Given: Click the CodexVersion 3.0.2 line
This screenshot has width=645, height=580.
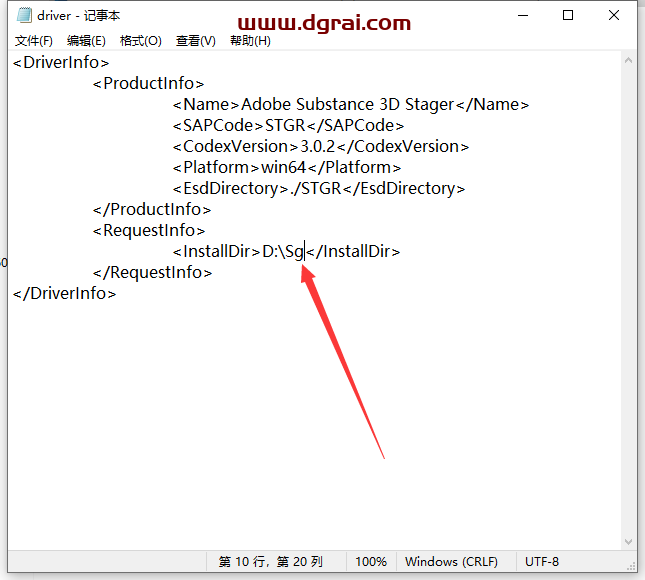Looking at the screenshot, I should 321,146.
